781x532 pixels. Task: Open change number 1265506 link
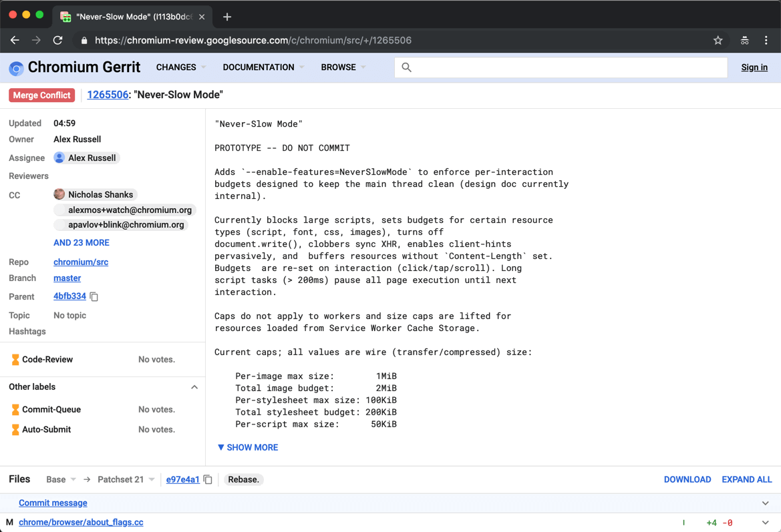[108, 95]
